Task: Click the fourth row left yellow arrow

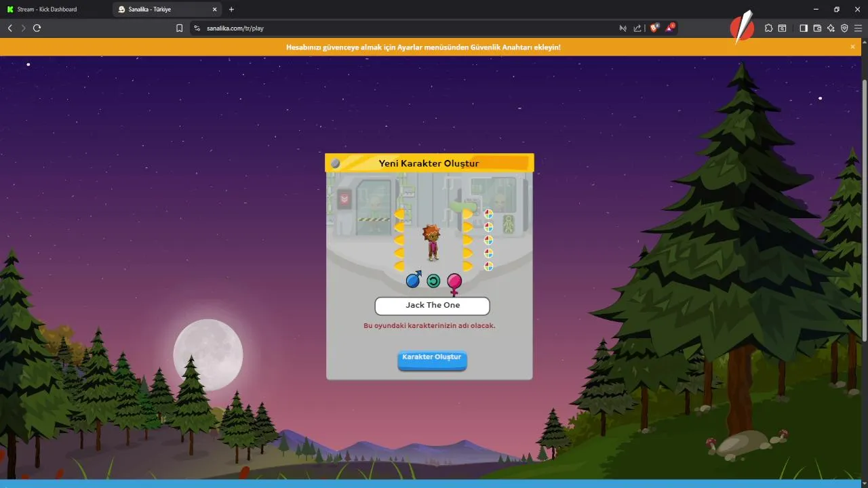Action: 399,253
